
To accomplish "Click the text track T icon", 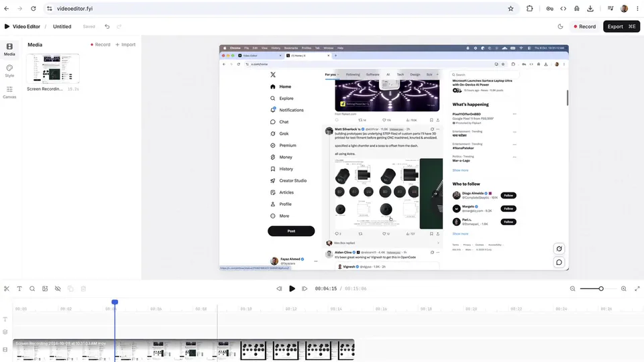I will pyautogui.click(x=5, y=319).
